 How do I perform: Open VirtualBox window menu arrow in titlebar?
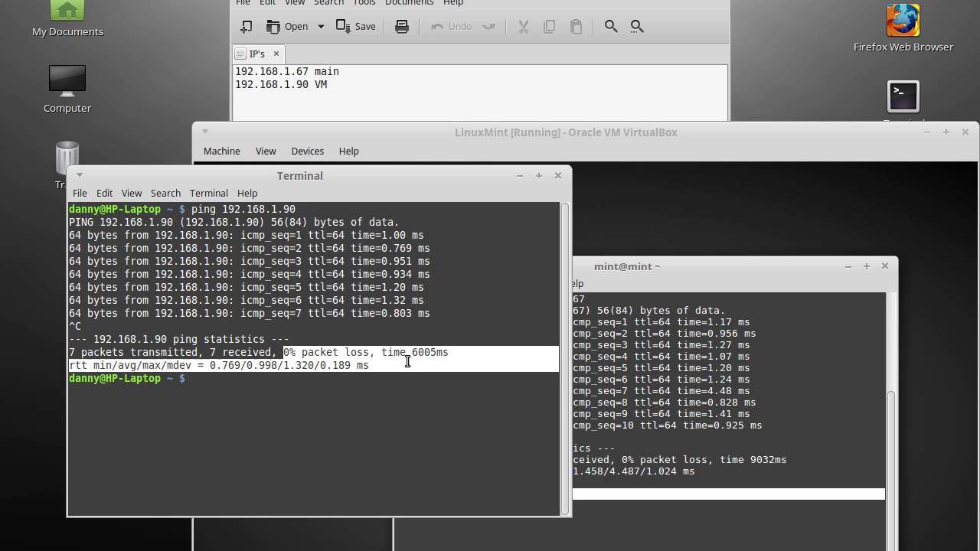(204, 132)
